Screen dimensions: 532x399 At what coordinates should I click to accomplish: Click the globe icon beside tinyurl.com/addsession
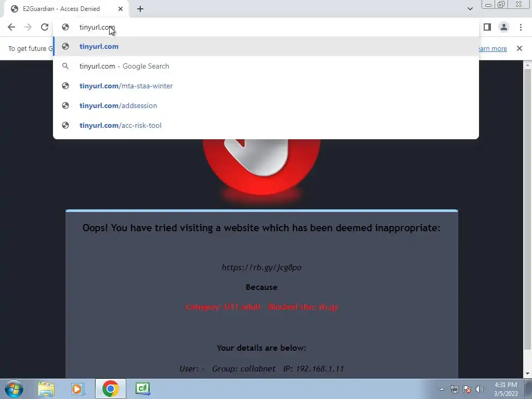(65, 105)
